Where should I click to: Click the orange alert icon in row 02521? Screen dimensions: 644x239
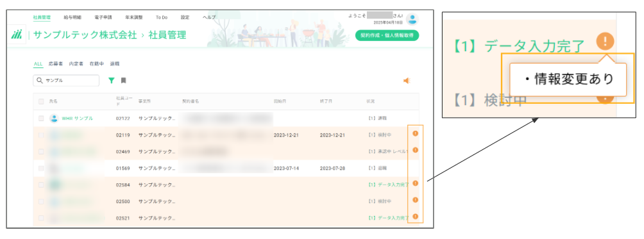pos(415,217)
